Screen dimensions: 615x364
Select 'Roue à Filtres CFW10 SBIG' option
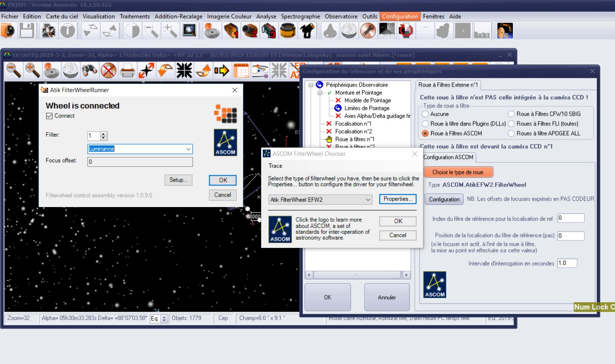512,114
